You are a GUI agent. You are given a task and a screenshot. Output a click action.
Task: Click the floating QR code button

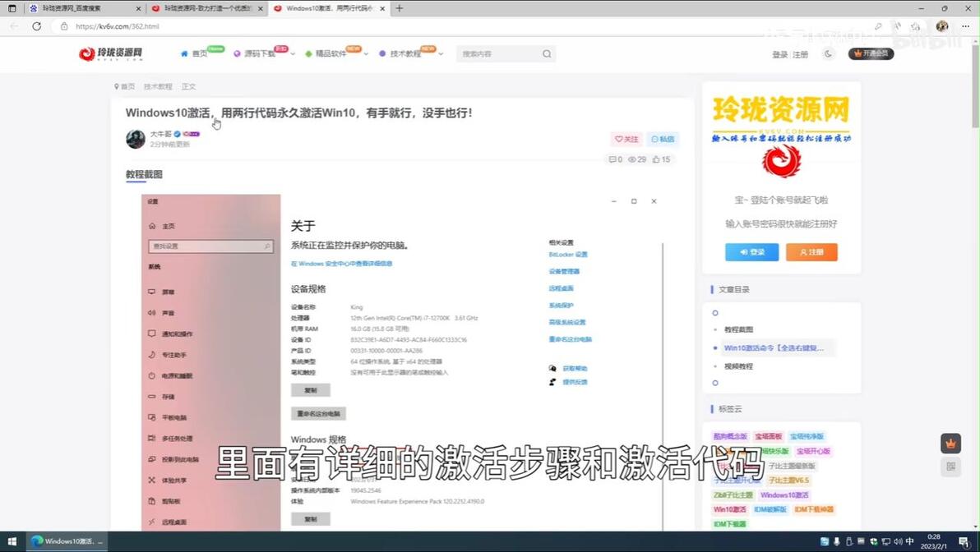950,467
